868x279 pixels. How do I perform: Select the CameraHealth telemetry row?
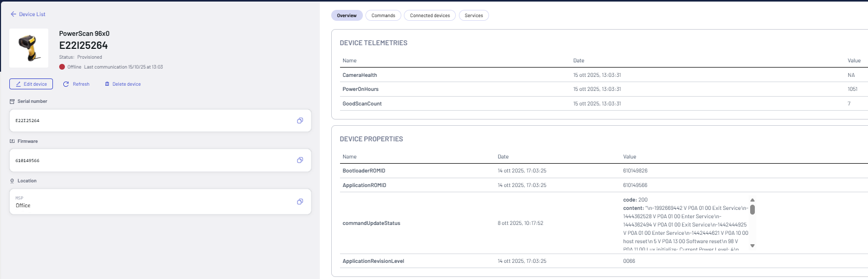[x=604, y=75]
